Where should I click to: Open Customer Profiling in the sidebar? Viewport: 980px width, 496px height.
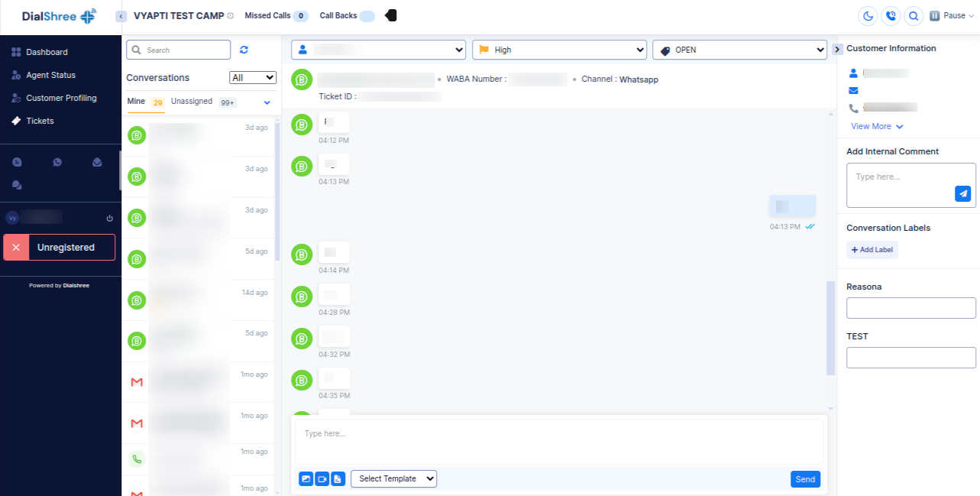61,98
